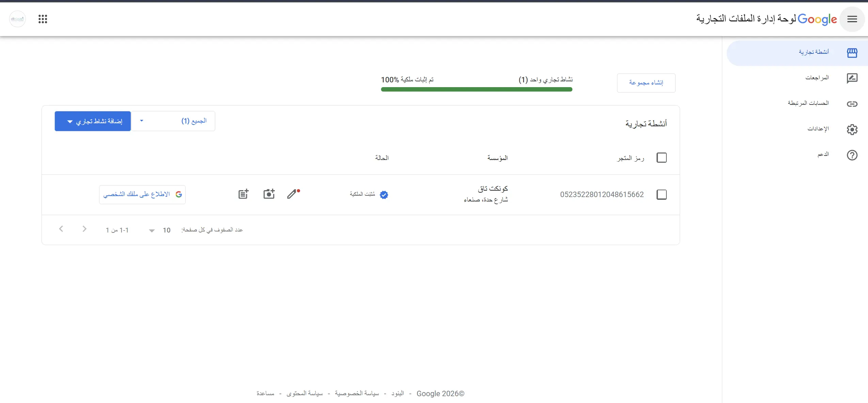Click the add photo camera icon
This screenshot has height=403, width=868.
pyautogui.click(x=269, y=194)
